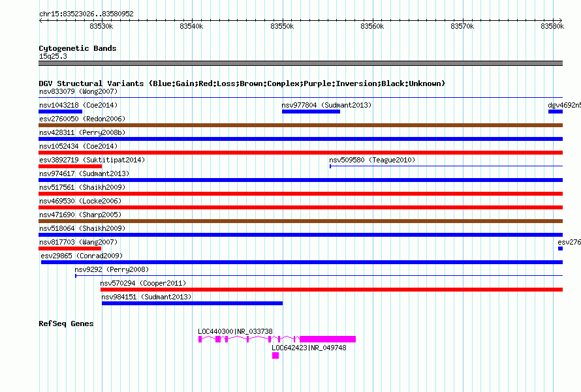Click the 15q25.3 gray cytoband bar
581x392 pixels.
tap(300, 63)
